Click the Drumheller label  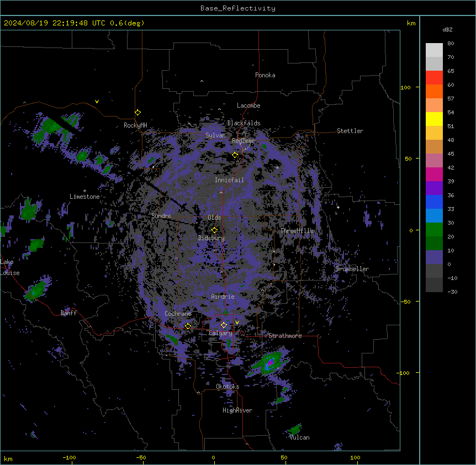(352, 269)
